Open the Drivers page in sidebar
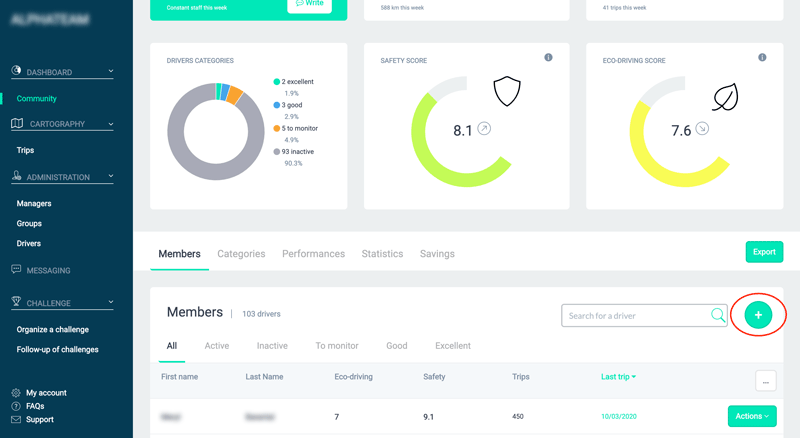The image size is (800, 438). [x=29, y=243]
